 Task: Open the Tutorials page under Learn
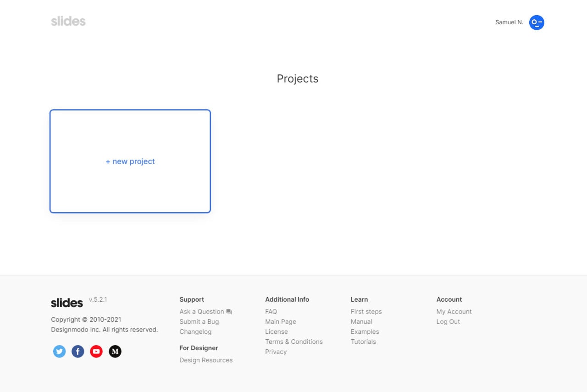pyautogui.click(x=363, y=342)
